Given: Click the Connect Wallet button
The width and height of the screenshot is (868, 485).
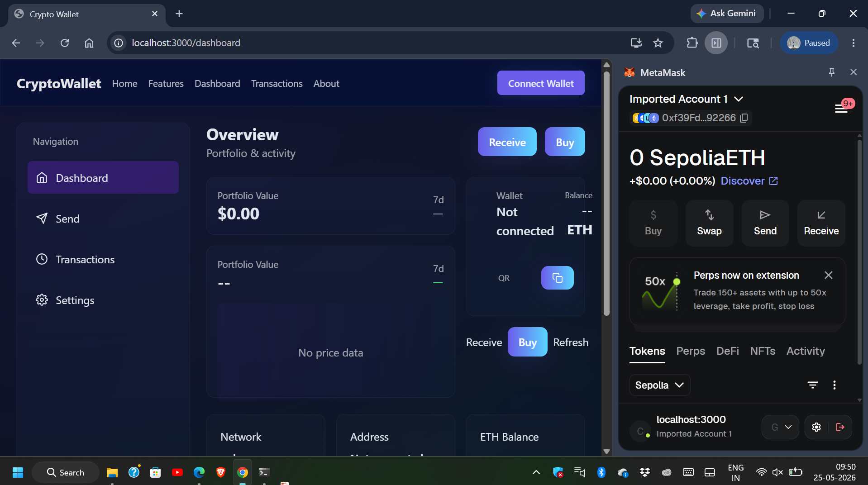Looking at the screenshot, I should (541, 83).
